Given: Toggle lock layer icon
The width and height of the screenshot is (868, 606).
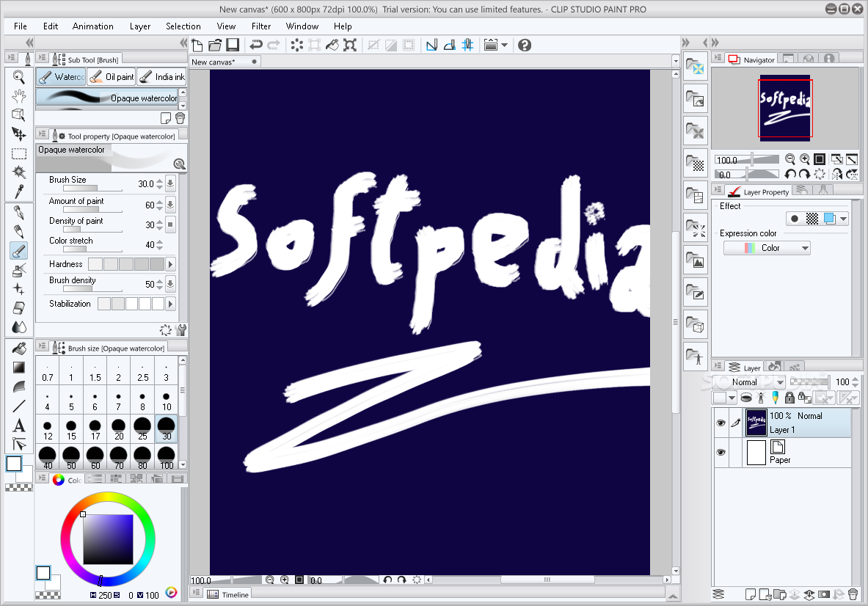Looking at the screenshot, I should 790,398.
